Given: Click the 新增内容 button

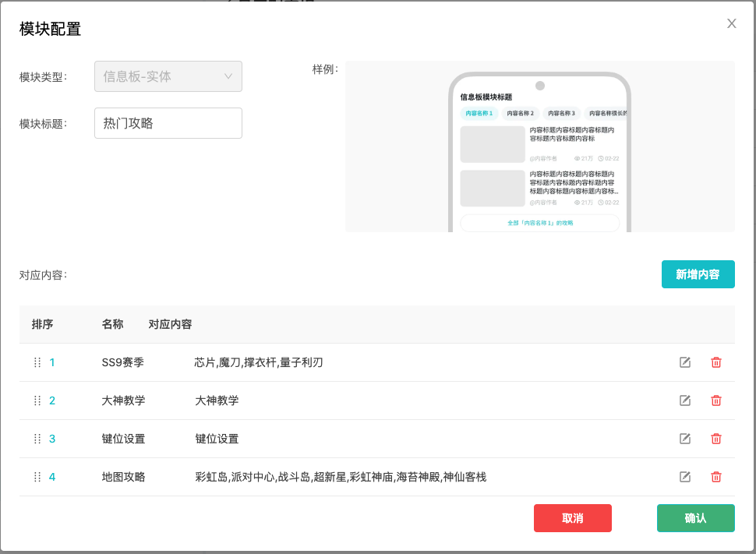Looking at the screenshot, I should pyautogui.click(x=698, y=274).
